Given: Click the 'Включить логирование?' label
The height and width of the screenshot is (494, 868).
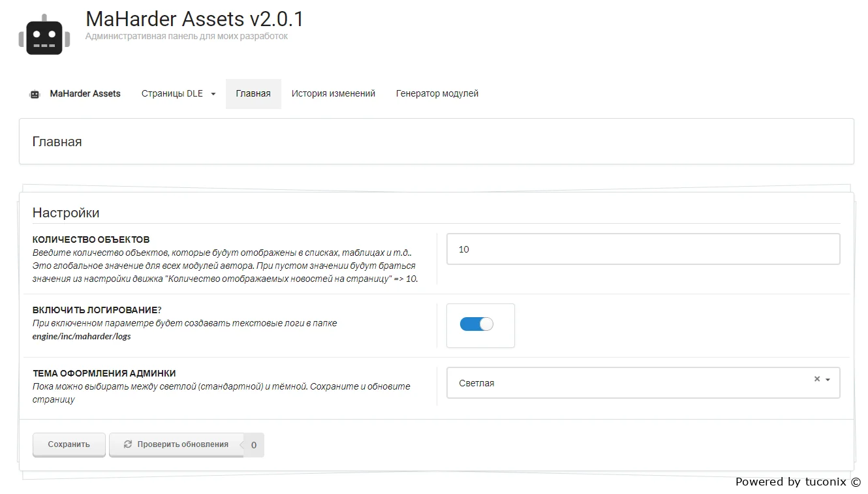Looking at the screenshot, I should [97, 310].
